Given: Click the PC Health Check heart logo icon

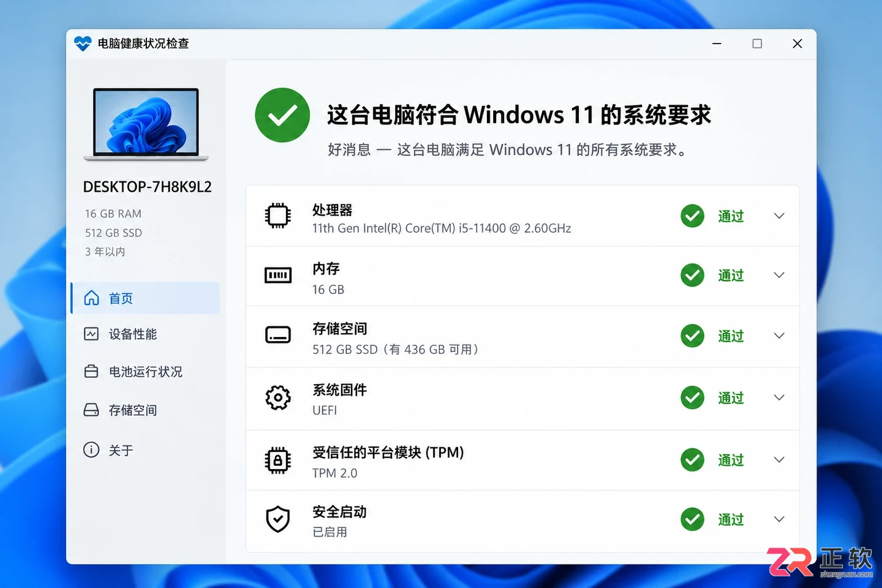Looking at the screenshot, I should (x=83, y=43).
